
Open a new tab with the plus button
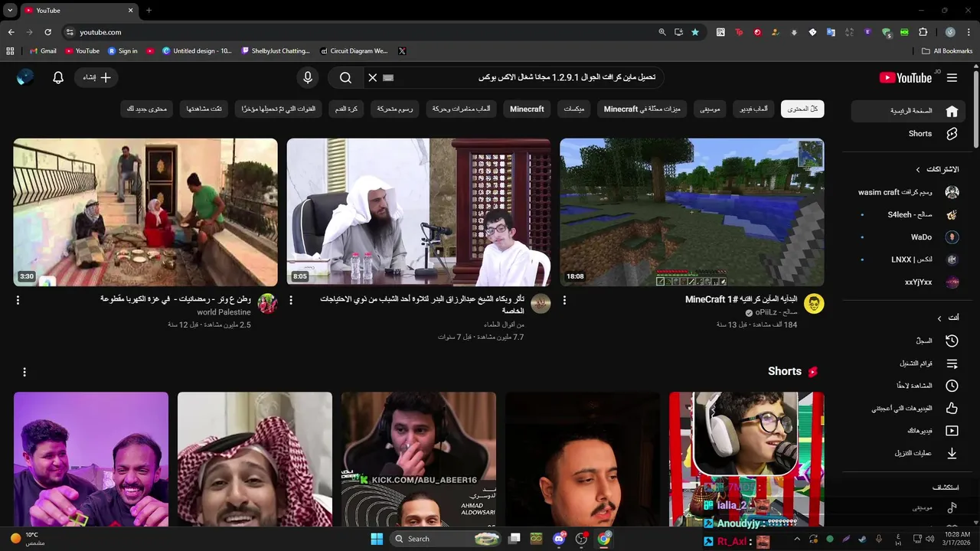(149, 11)
